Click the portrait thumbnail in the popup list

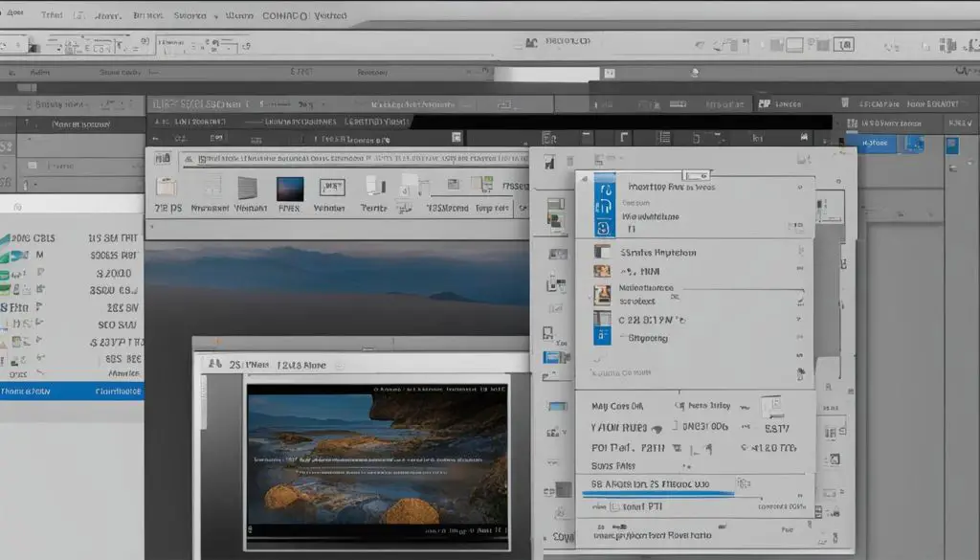coord(603,295)
